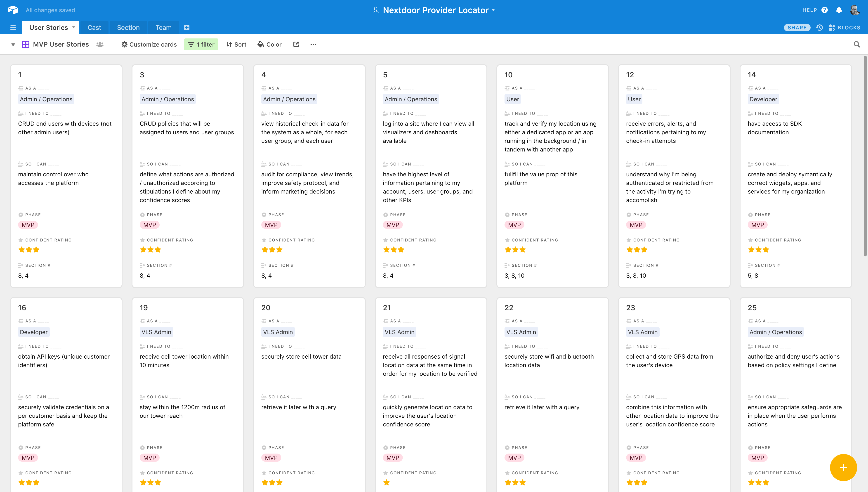Click the MVP phase tag on card 12
The height and width of the screenshot is (492, 868).
(x=636, y=225)
